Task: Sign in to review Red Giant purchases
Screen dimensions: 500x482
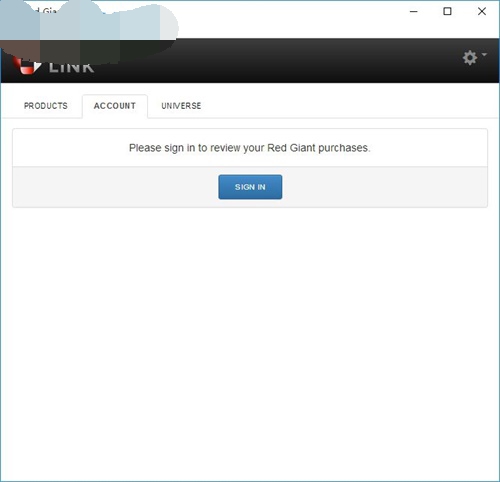Action: click(x=250, y=187)
